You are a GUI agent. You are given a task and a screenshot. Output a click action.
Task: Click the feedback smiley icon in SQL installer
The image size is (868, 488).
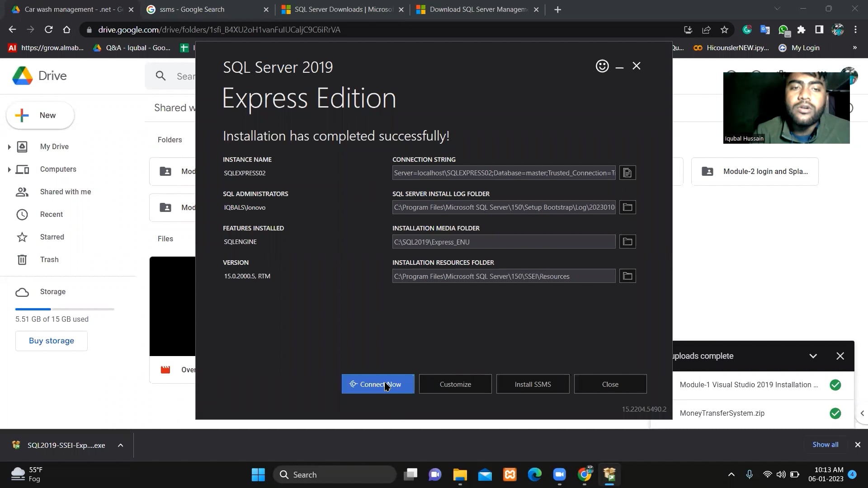602,66
